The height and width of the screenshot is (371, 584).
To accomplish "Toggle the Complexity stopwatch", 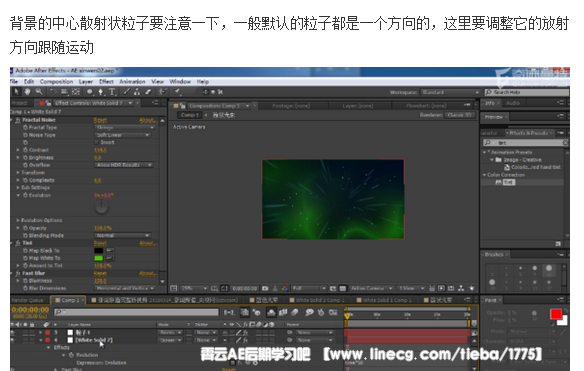I will pyautogui.click(x=25, y=180).
